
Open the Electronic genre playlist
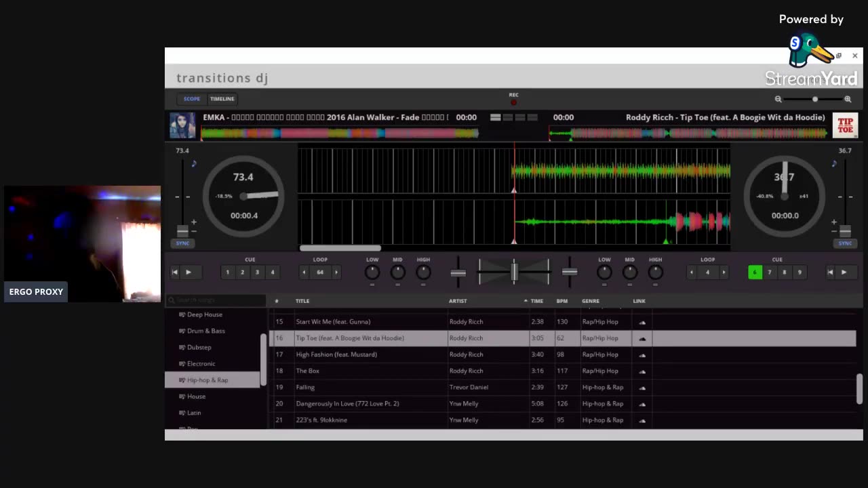tap(201, 364)
